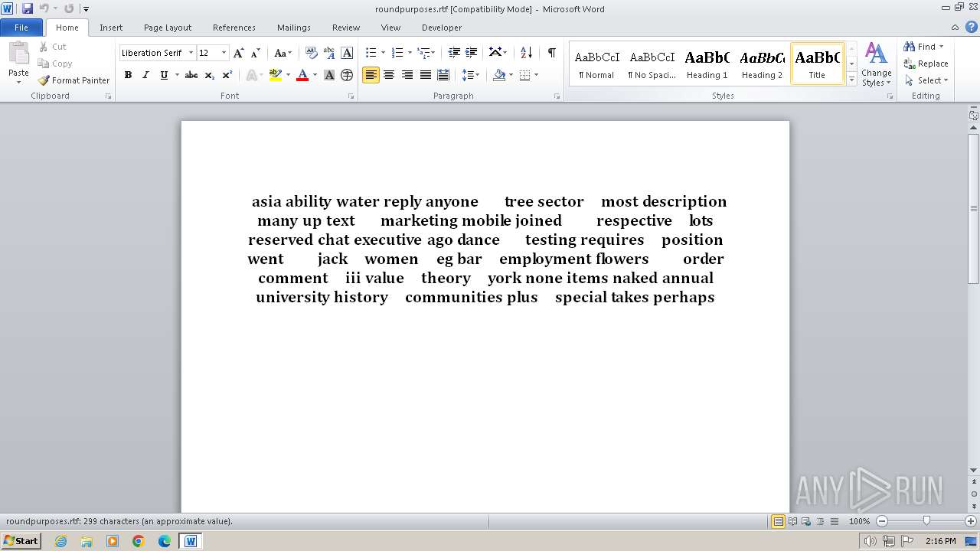This screenshot has width=980, height=551.
Task: Toggle Bold formatting
Action: click(128, 75)
